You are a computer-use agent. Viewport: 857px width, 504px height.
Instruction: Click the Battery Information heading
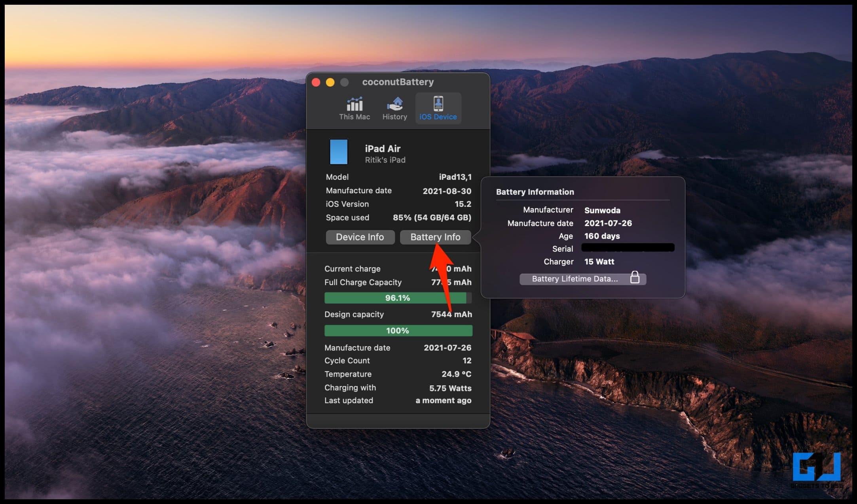tap(535, 192)
